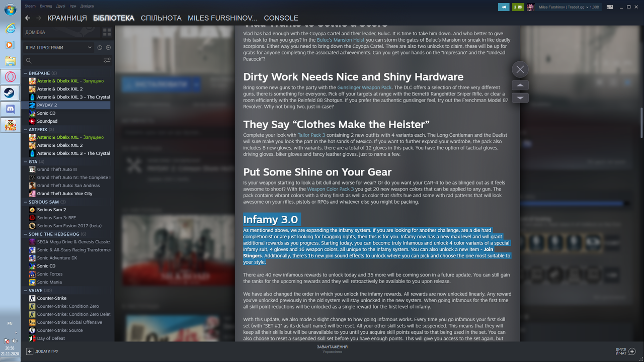644x362 pixels.
Task: Open Discord from taskbar
Action: click(10, 108)
